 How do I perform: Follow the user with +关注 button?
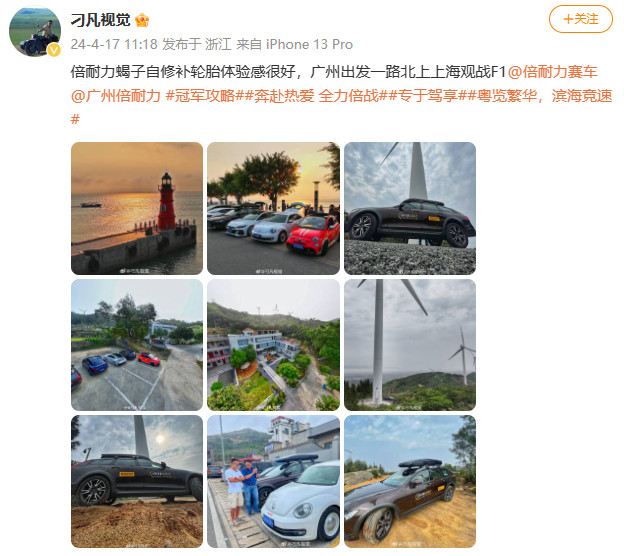581,19
